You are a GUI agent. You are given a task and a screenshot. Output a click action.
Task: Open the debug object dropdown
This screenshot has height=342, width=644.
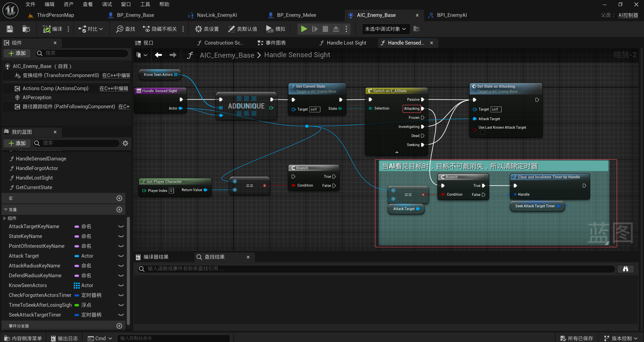point(385,29)
